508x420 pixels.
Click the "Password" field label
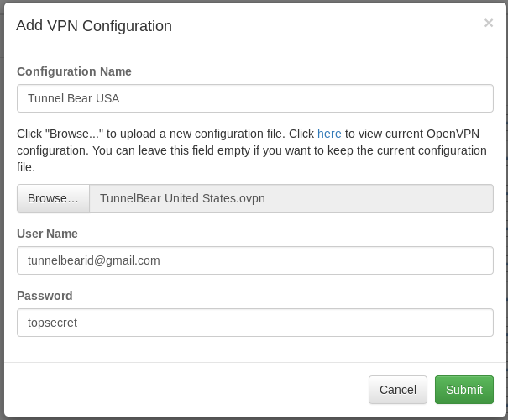(45, 296)
